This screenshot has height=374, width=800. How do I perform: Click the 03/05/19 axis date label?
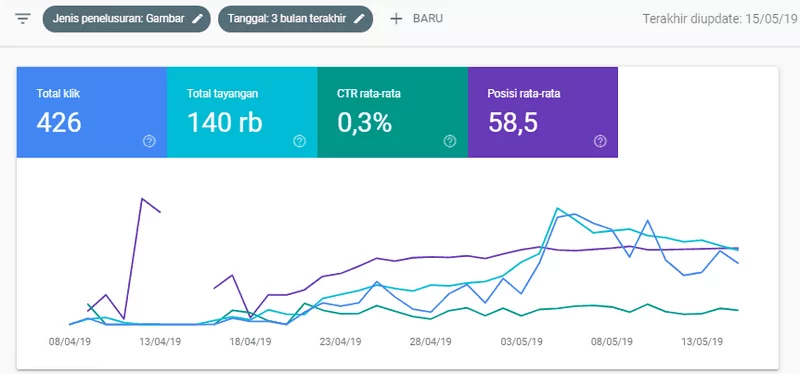pos(521,342)
